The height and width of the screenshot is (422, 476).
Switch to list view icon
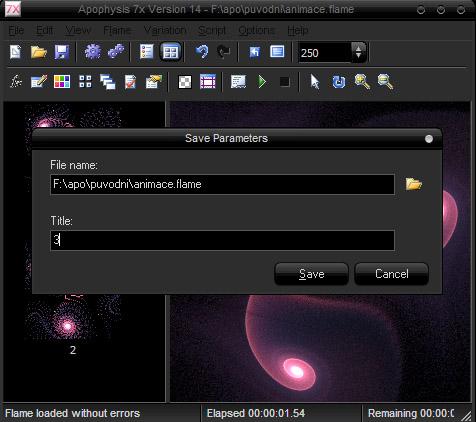[147, 52]
